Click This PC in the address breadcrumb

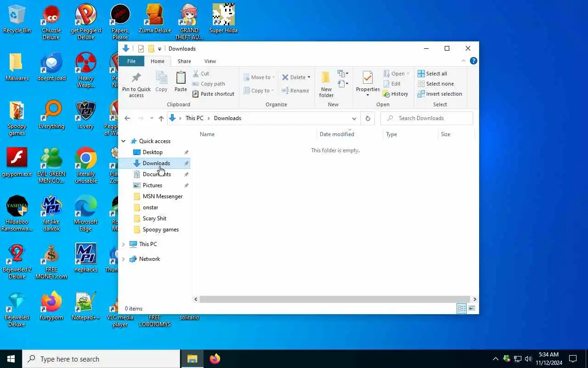194,118
